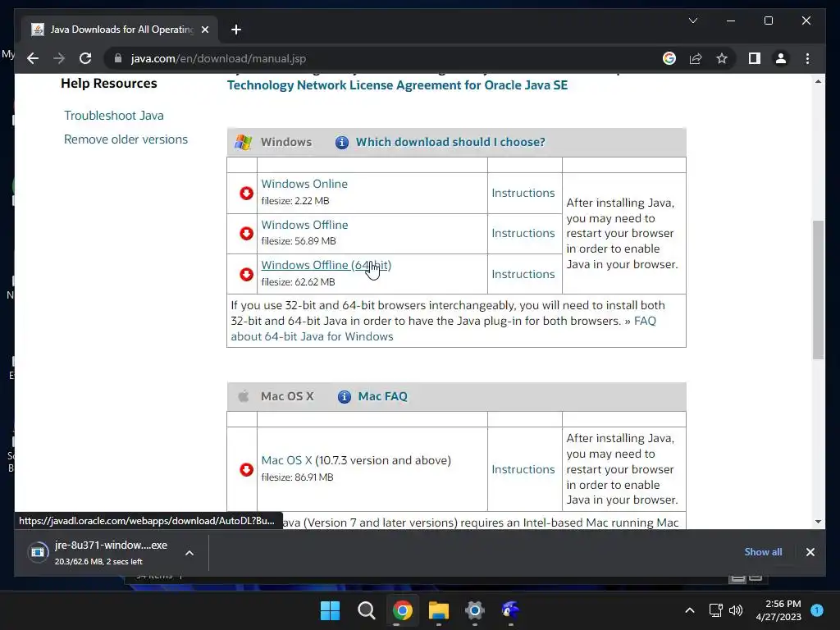Open the Windows Online download link

304,184
